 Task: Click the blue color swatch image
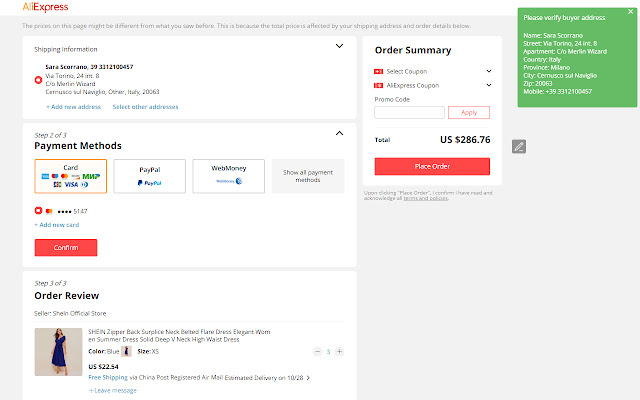(x=127, y=351)
